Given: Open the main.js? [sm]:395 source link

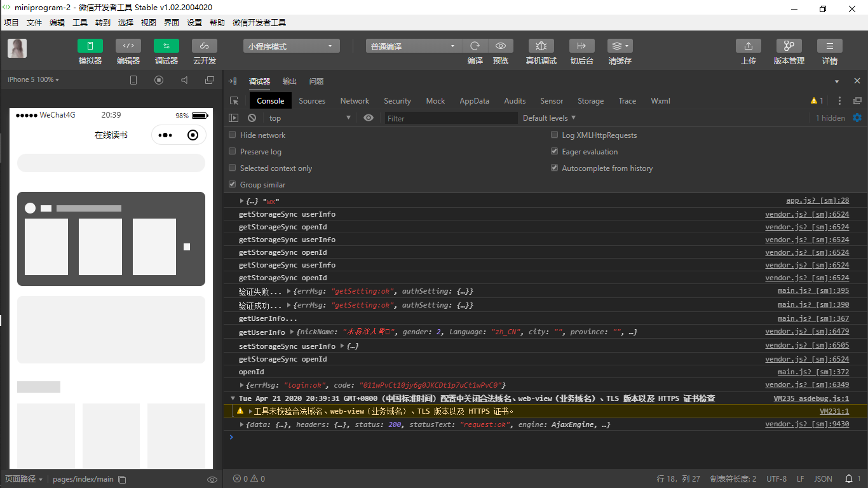Looking at the screenshot, I should point(813,291).
